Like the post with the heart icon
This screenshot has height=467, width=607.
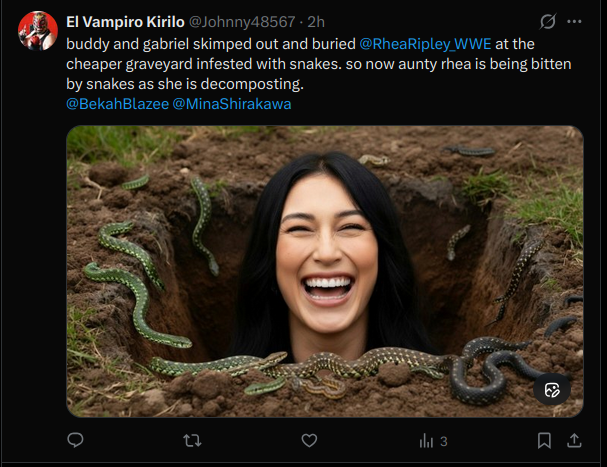click(309, 440)
